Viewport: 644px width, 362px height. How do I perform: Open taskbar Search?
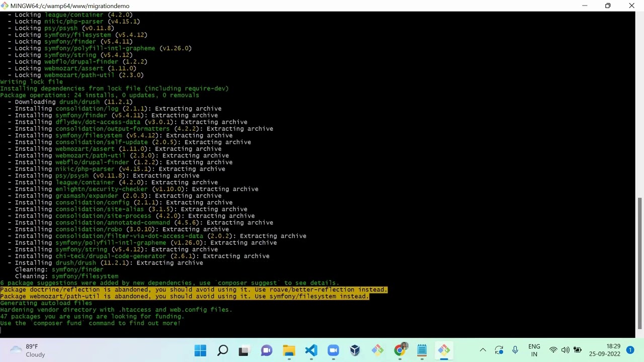coord(222,350)
